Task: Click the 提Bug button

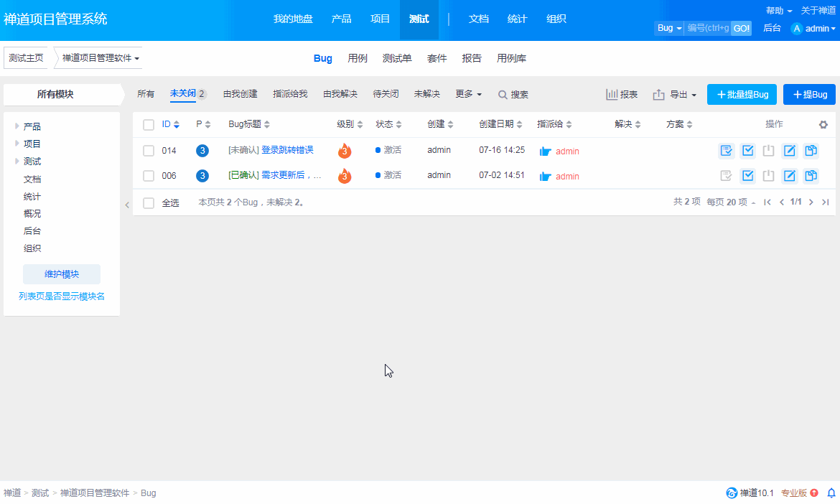Action: pyautogui.click(x=809, y=95)
